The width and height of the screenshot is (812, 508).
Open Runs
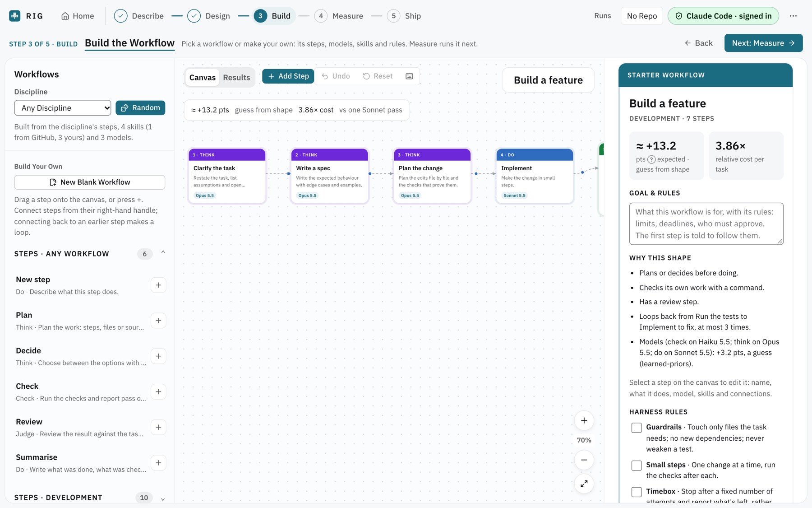(x=602, y=15)
